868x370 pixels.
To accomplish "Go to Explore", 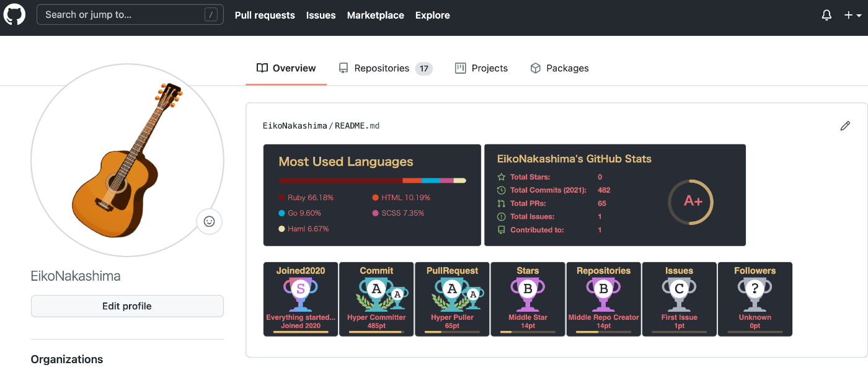I will point(433,15).
